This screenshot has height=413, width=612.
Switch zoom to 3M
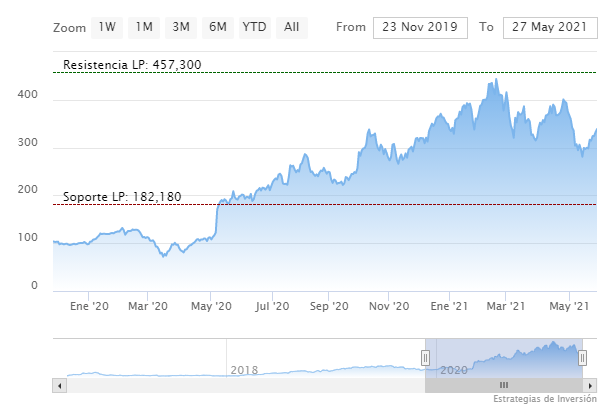point(181,27)
